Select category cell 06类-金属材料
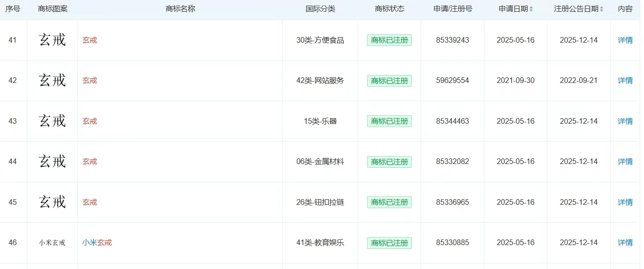The image size is (644, 269). (320, 162)
